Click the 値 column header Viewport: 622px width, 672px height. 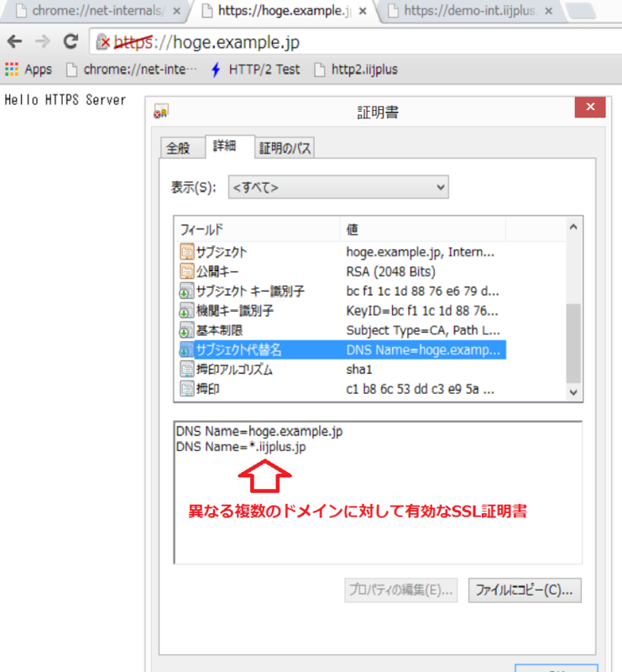pyautogui.click(x=423, y=229)
